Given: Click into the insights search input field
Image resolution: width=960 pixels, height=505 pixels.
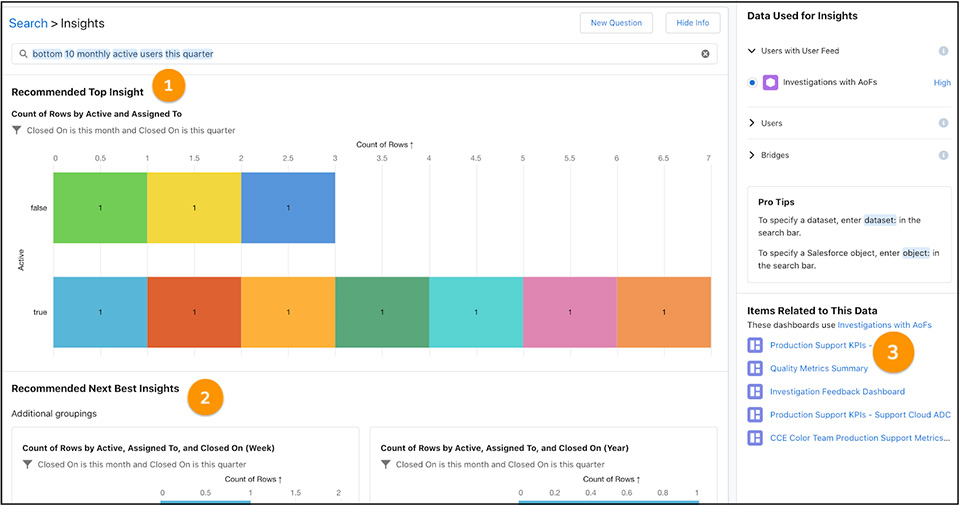Looking at the screenshot, I should point(350,54).
